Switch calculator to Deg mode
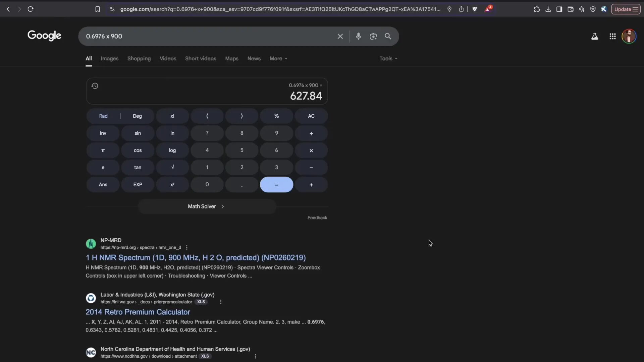Screen dimensions: 644x362 137,116
